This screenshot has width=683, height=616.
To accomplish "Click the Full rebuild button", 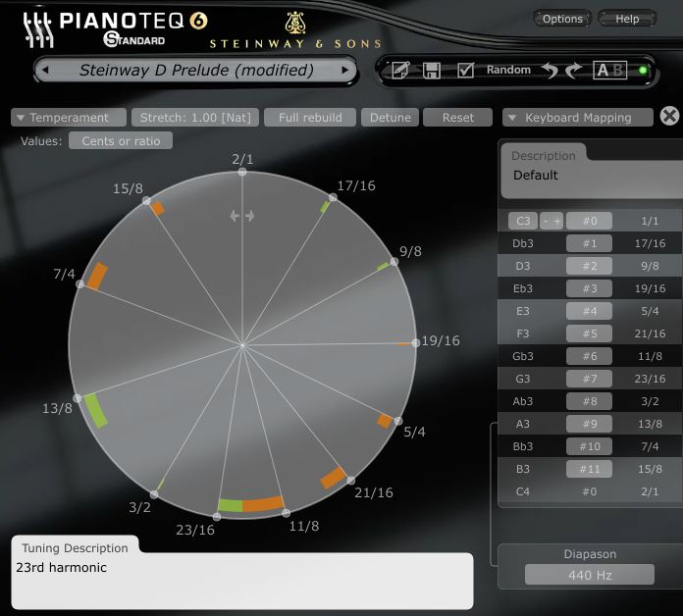I will pyautogui.click(x=310, y=118).
